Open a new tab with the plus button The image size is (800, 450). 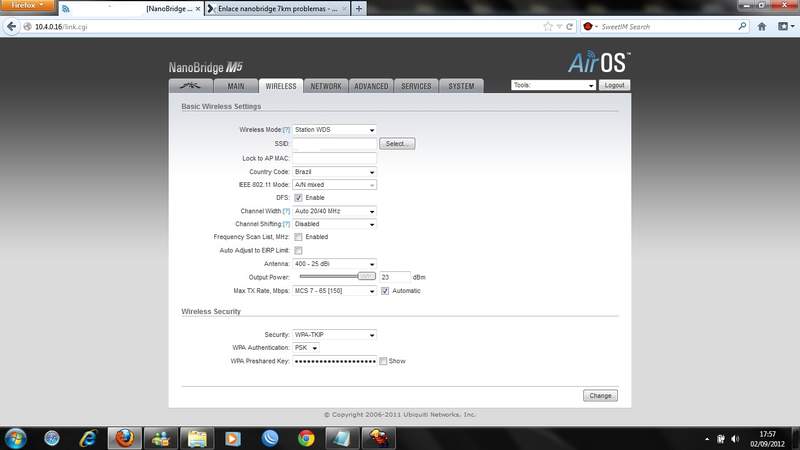click(359, 9)
